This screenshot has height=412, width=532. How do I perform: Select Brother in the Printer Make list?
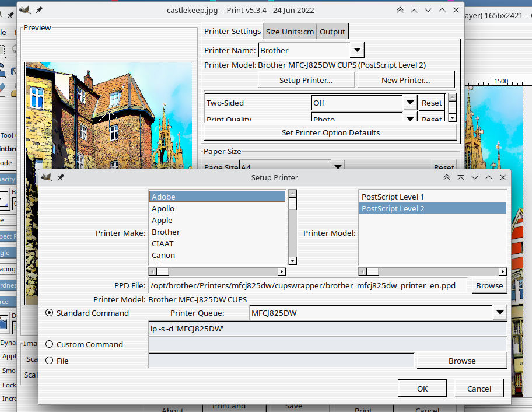(166, 232)
